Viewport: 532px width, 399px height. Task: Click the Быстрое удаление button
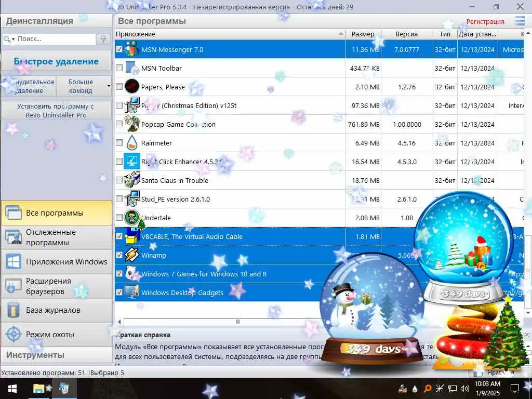(56, 61)
